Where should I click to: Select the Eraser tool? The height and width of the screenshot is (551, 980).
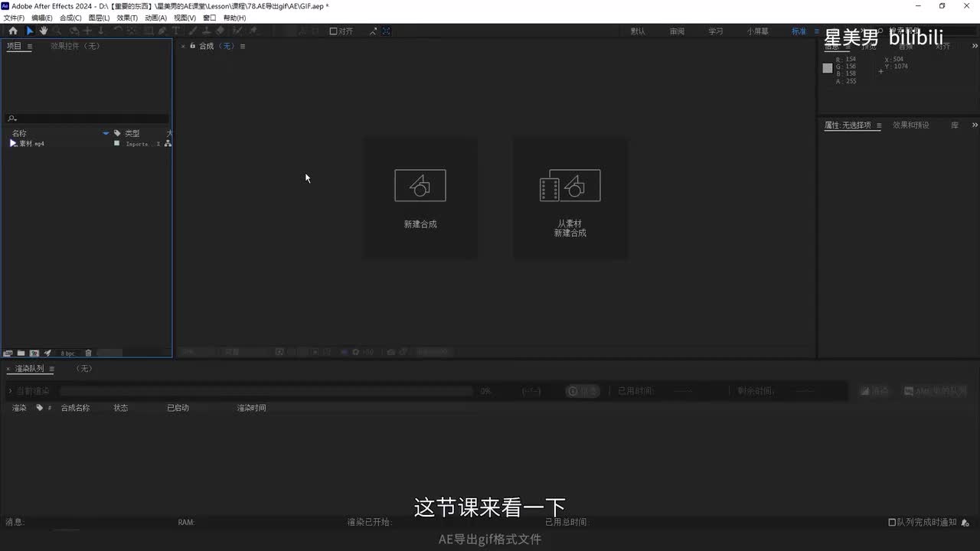220,31
